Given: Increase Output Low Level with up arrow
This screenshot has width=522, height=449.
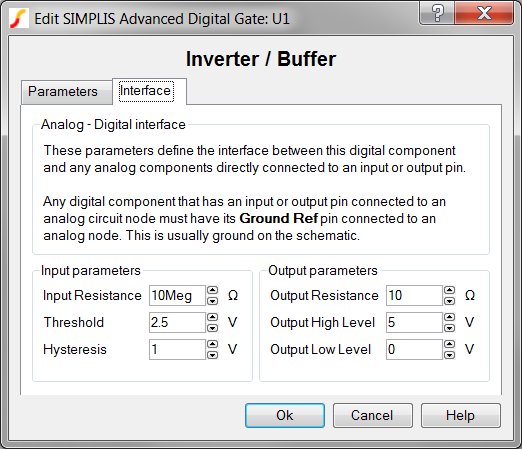Looking at the screenshot, I should tap(449, 344).
